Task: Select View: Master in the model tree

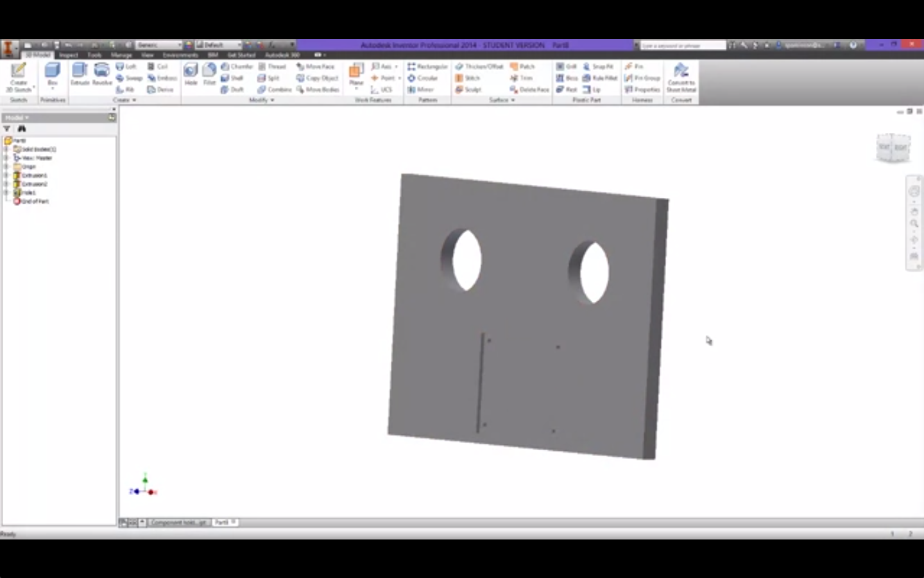Action: click(x=33, y=158)
